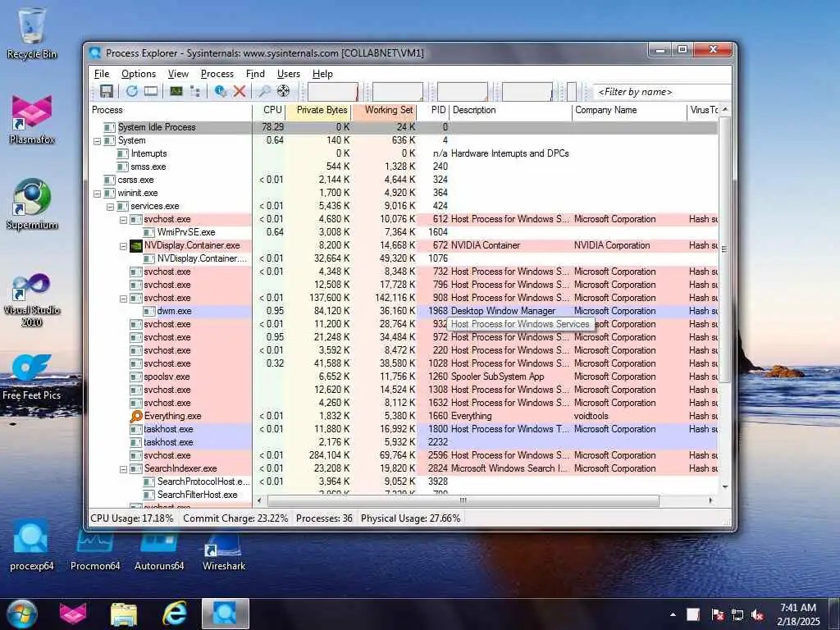840x630 pixels.
Task: Open the Find menu
Action: pos(255,74)
